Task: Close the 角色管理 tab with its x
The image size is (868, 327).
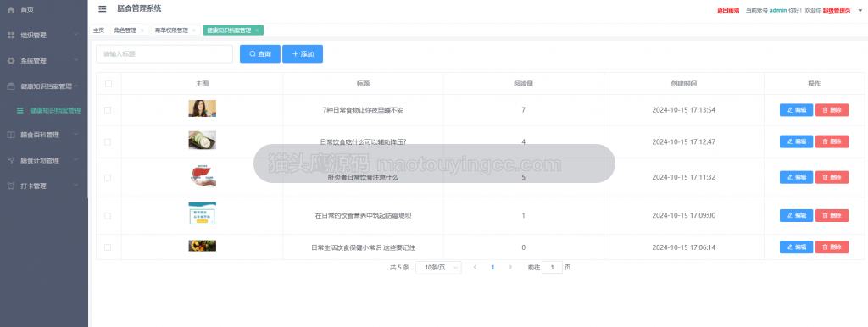Action: coord(142,30)
